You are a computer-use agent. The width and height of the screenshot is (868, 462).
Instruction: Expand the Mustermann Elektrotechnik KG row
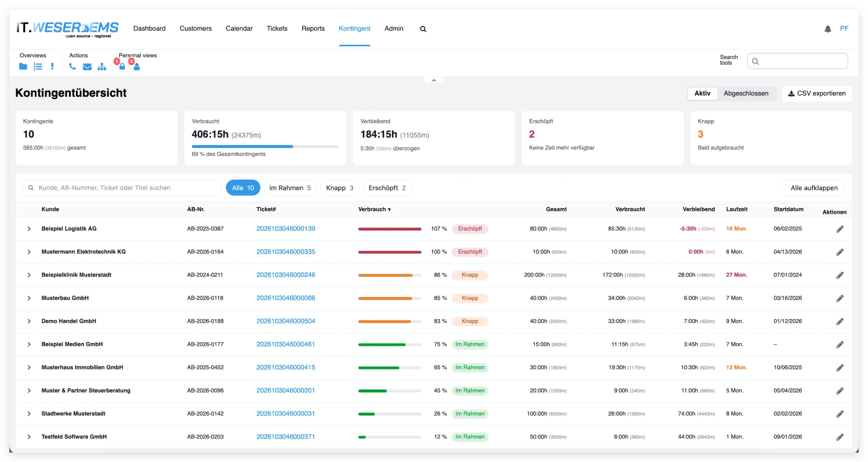click(29, 252)
